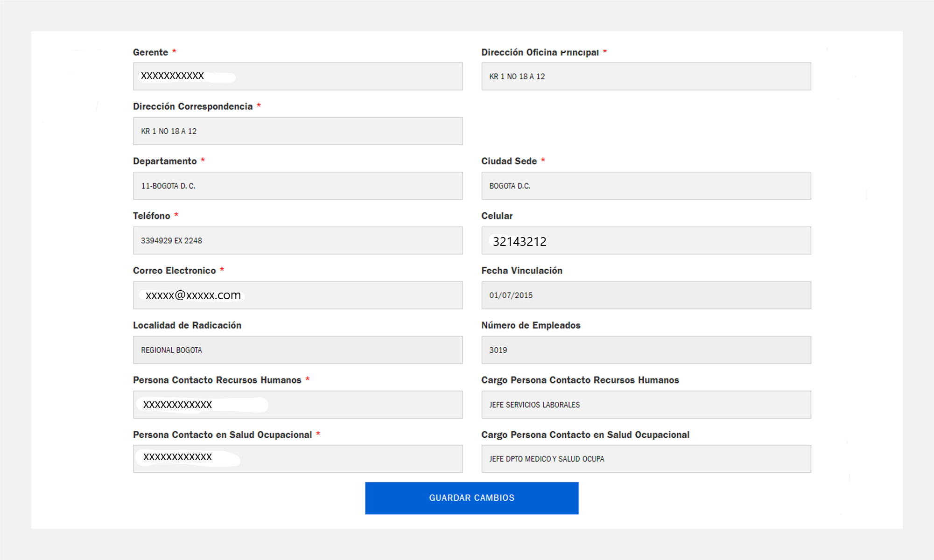Screen dimensions: 934x560
Task: Click the Celular field with 32143212
Action: [x=646, y=240]
